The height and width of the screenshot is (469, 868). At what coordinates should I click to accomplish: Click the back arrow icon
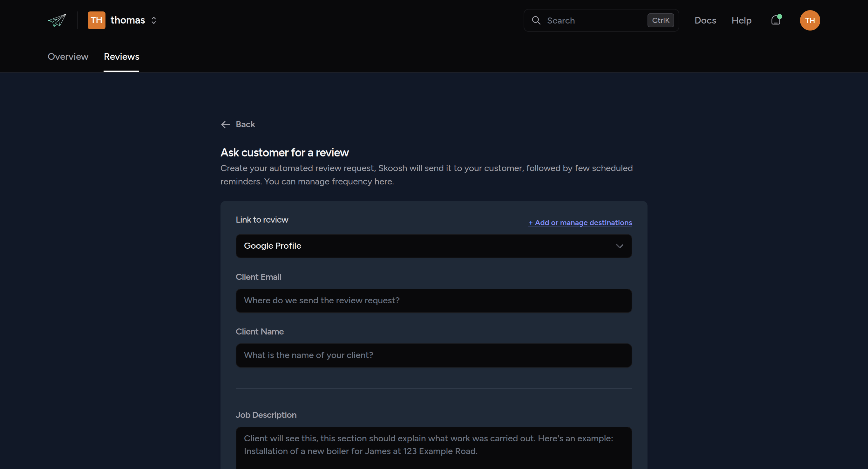point(226,124)
